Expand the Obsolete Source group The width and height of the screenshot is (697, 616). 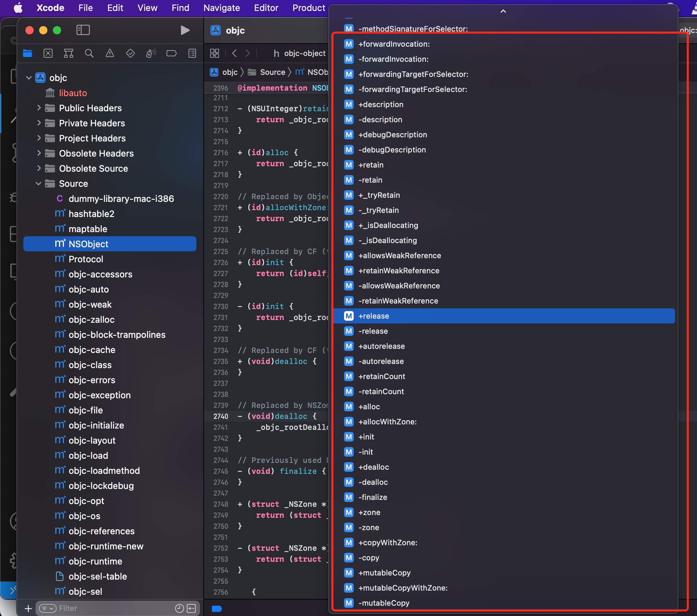pos(39,168)
